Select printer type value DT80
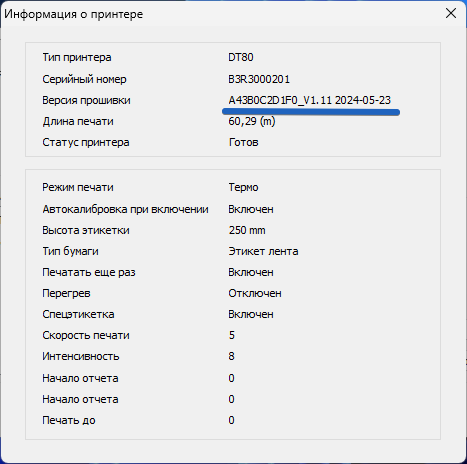This screenshot has height=464, width=467. (241, 57)
